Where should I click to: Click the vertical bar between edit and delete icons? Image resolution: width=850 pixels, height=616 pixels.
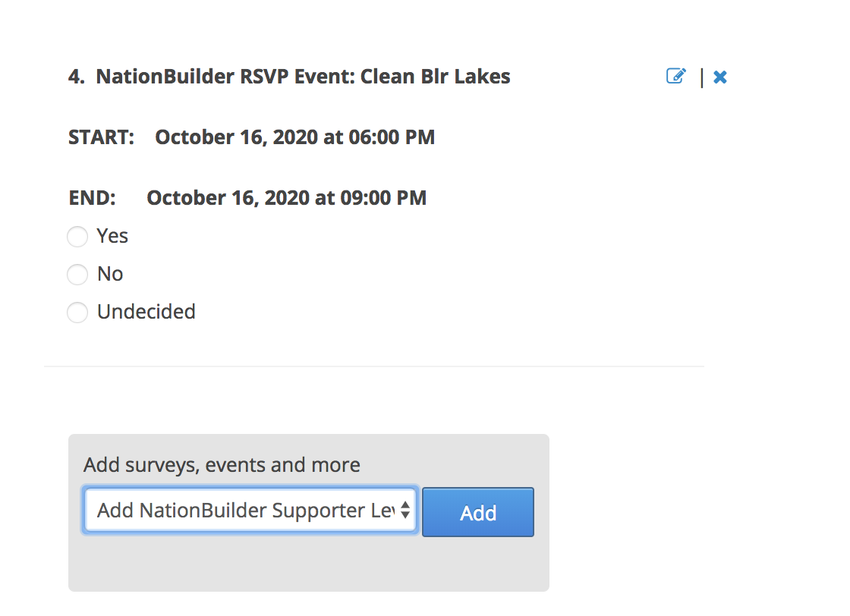tap(702, 77)
